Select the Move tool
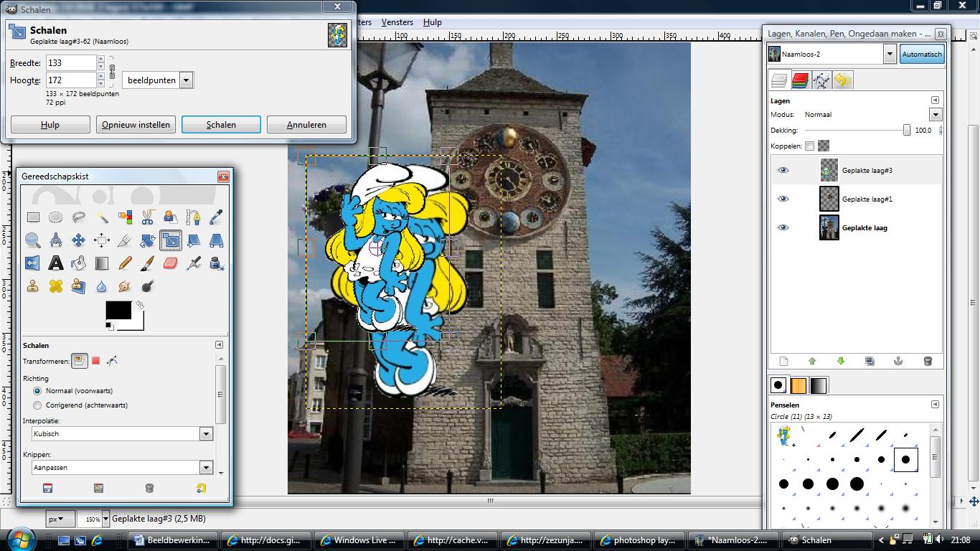This screenshot has height=551, width=980. click(79, 240)
